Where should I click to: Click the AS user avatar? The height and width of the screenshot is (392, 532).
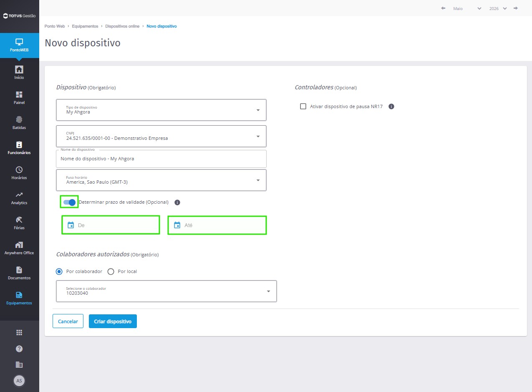pyautogui.click(x=19, y=381)
